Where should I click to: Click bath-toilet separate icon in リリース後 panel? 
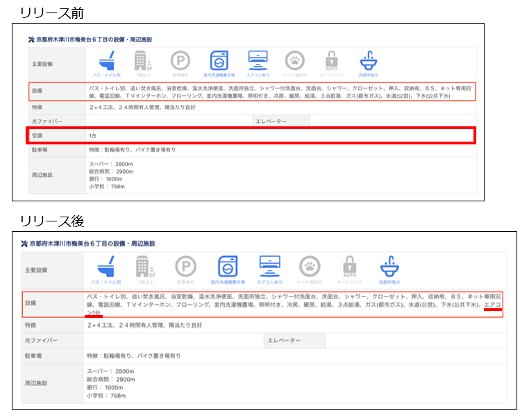pyautogui.click(x=106, y=267)
